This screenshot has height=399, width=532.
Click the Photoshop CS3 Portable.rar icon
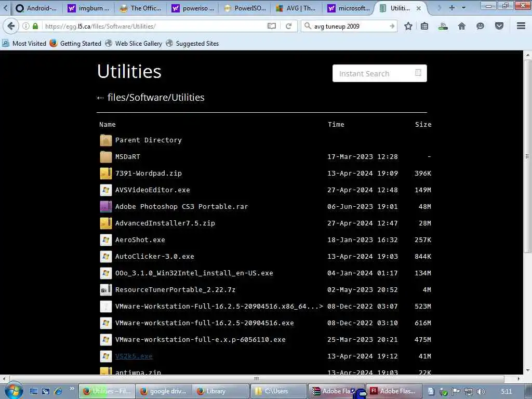(106, 207)
